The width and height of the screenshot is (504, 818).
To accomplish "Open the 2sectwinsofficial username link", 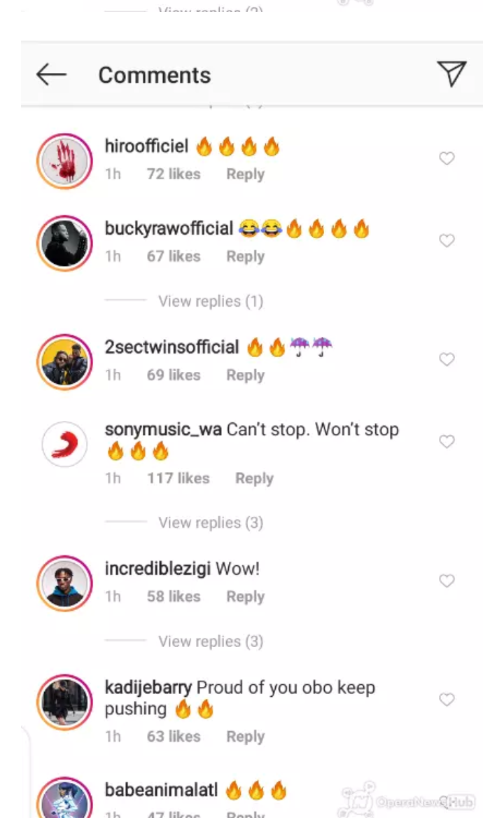I will tap(171, 347).
